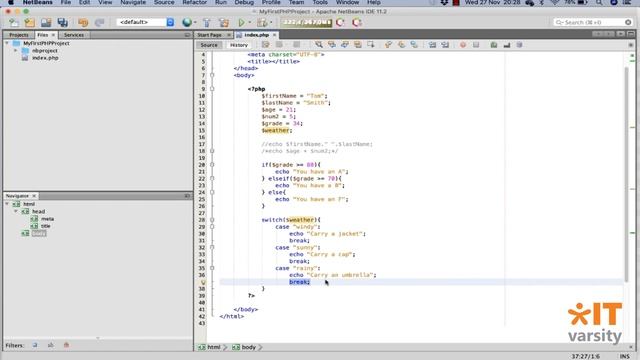The width and height of the screenshot is (640, 360).
Task: Click the editor split handle above the scrollbar
Action: 631,45
